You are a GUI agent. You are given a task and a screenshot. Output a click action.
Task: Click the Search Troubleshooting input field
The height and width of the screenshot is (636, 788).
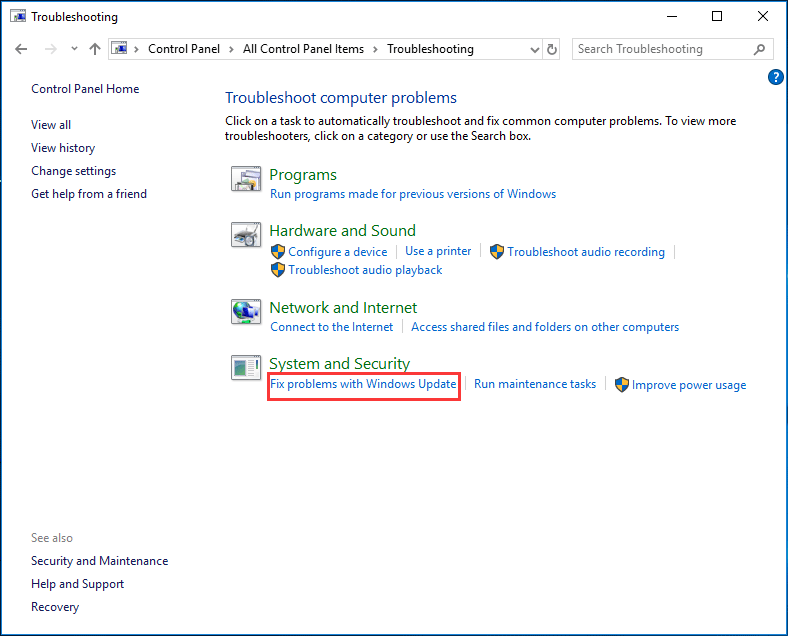tap(660, 49)
